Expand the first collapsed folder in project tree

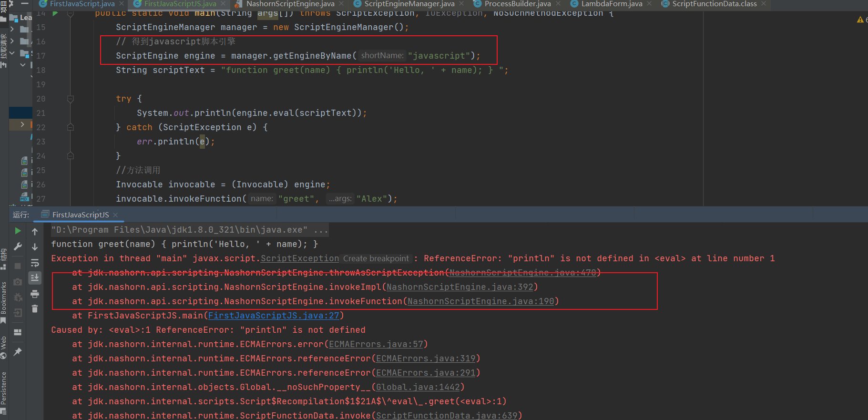[x=12, y=29]
